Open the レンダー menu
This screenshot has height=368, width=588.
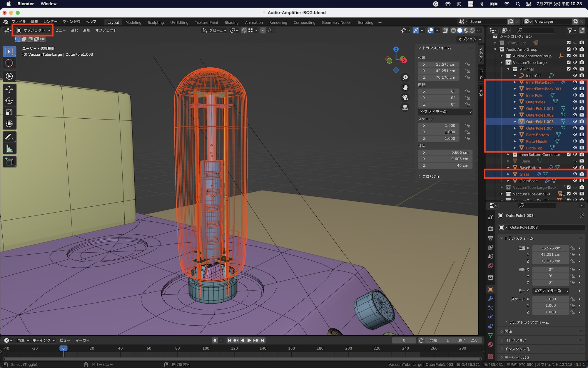pyautogui.click(x=50, y=21)
